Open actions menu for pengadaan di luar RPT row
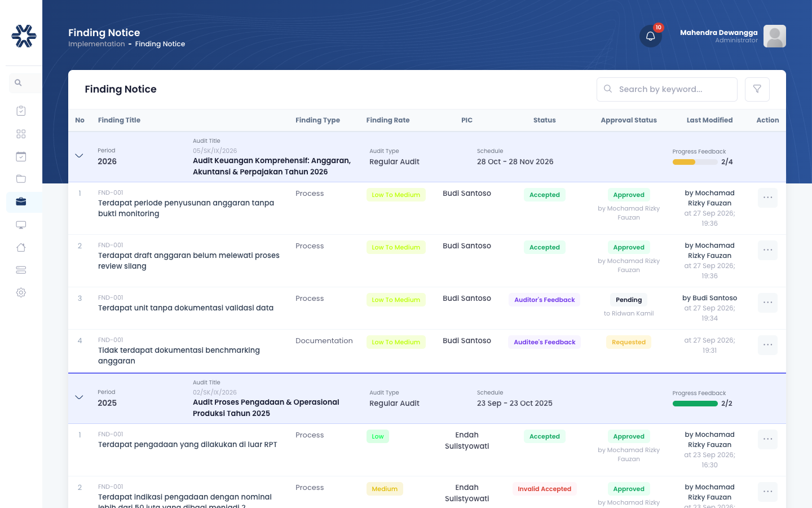Screen dimensions: 812x508 (x=767, y=439)
